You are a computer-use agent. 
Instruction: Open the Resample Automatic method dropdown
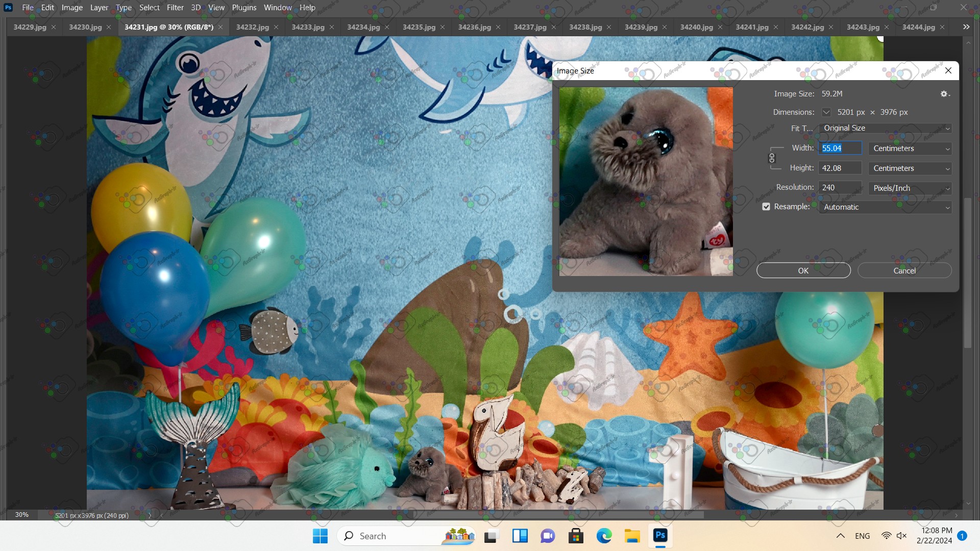tap(885, 207)
